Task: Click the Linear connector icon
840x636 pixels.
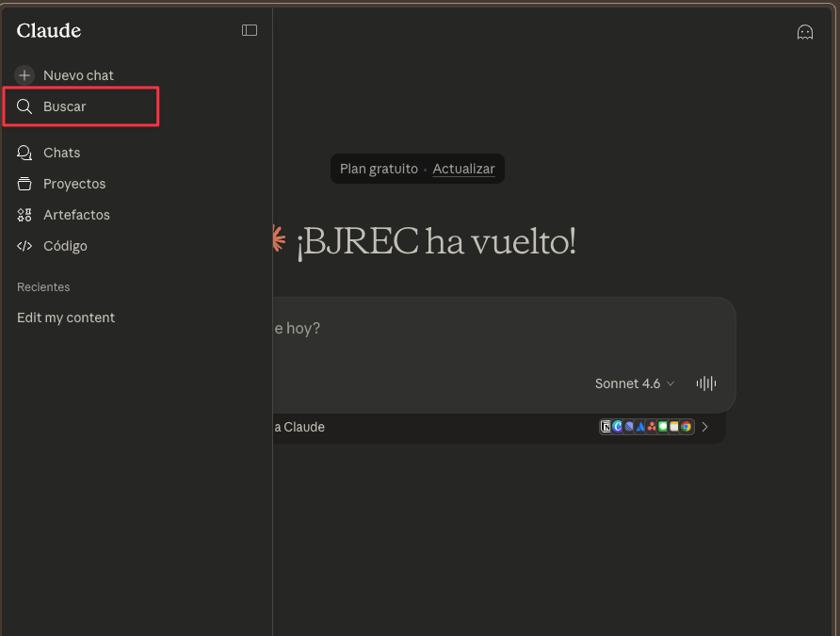Action: [x=629, y=427]
